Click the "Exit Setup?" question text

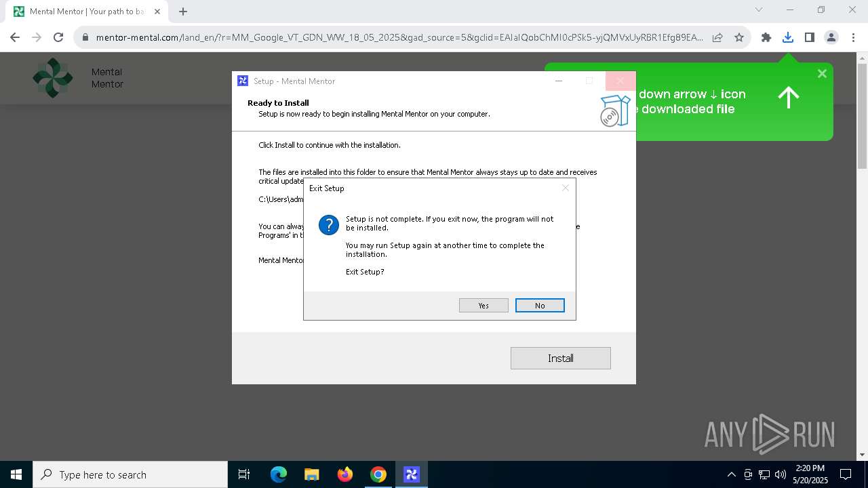[x=365, y=272]
